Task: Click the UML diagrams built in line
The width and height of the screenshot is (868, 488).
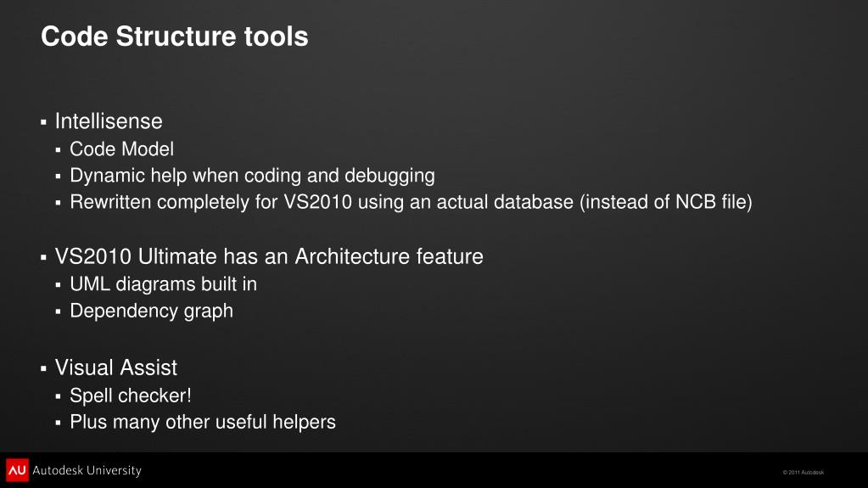Action: 163,284
